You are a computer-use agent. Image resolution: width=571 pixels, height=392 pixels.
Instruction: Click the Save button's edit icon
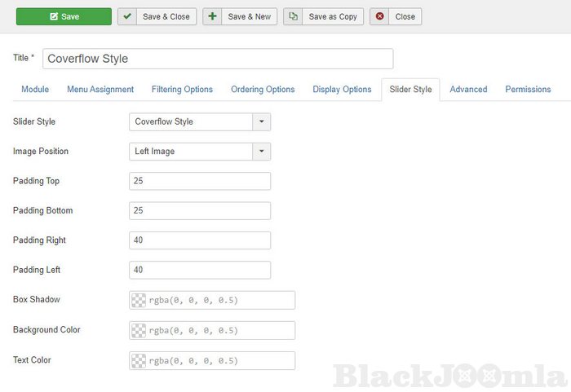click(54, 16)
